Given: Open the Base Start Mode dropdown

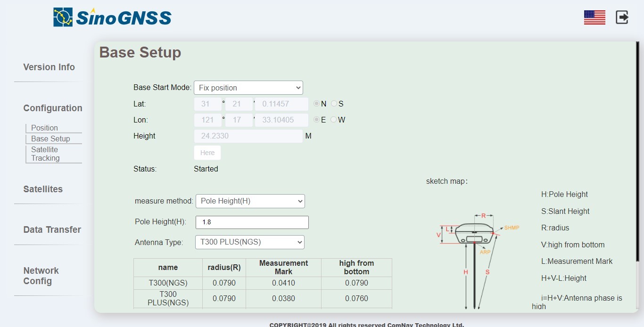Looking at the screenshot, I should (248, 88).
